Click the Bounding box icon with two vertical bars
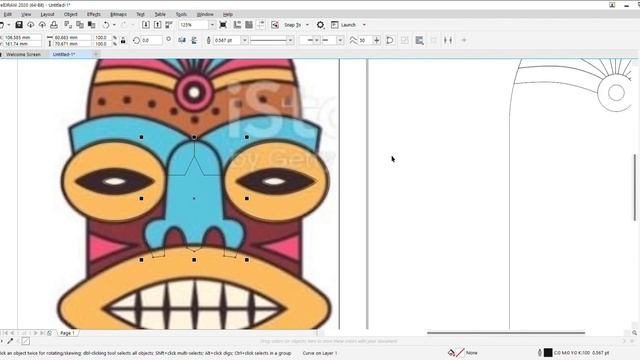 click(448, 40)
